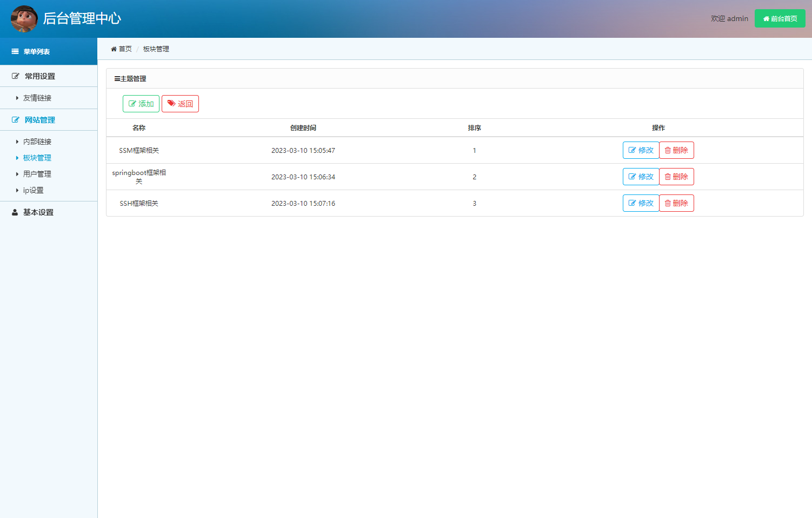Viewport: 812px width, 518px height.
Task: Click edit icon in springboot框架相关 row
Action: tap(632, 177)
